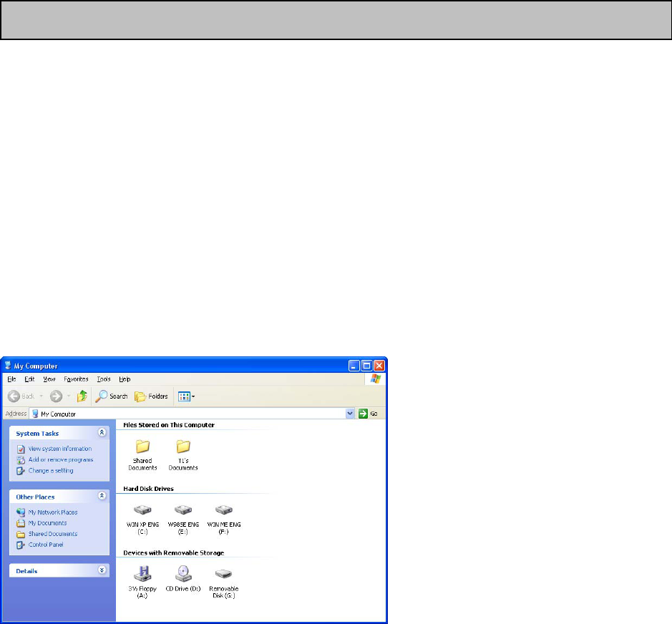Open Shared Documents link in Other Places
The width and height of the screenshot is (672, 624).
click(53, 534)
